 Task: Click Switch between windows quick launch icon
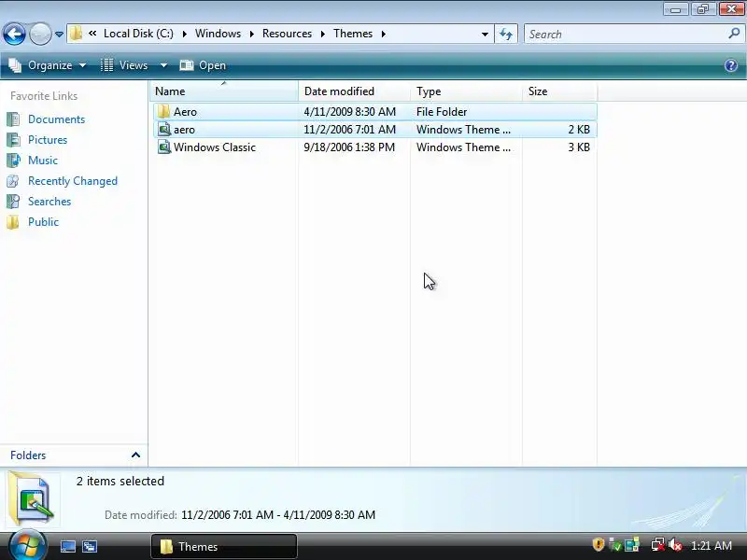point(90,546)
